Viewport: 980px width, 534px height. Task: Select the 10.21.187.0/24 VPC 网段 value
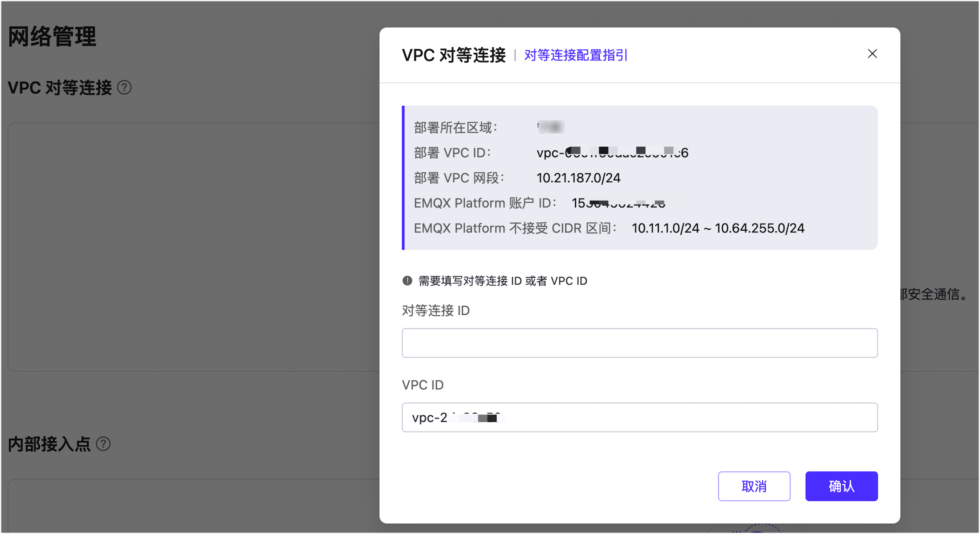coord(578,178)
